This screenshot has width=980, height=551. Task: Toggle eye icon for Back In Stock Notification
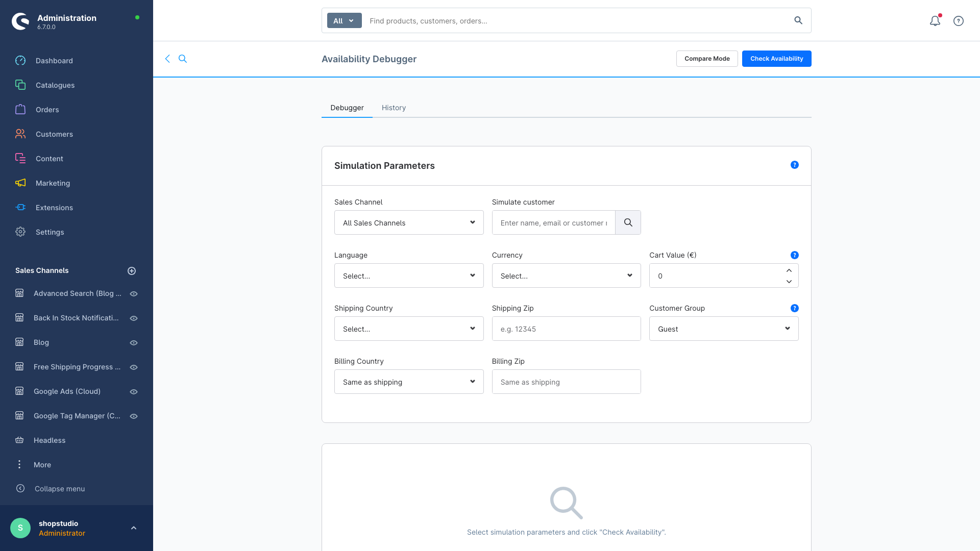(134, 318)
